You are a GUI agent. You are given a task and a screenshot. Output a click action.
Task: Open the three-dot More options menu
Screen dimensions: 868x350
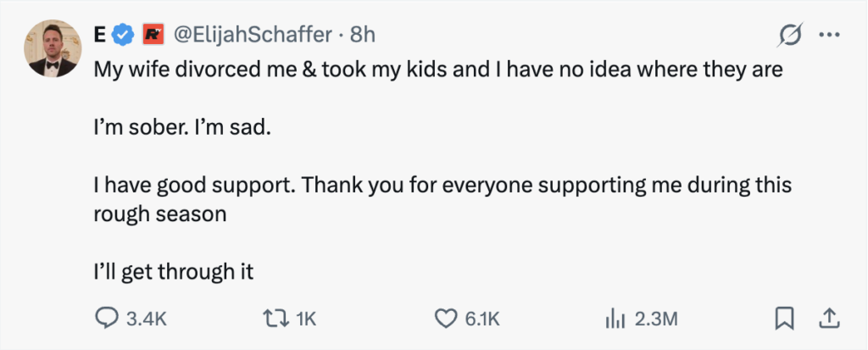(x=829, y=35)
